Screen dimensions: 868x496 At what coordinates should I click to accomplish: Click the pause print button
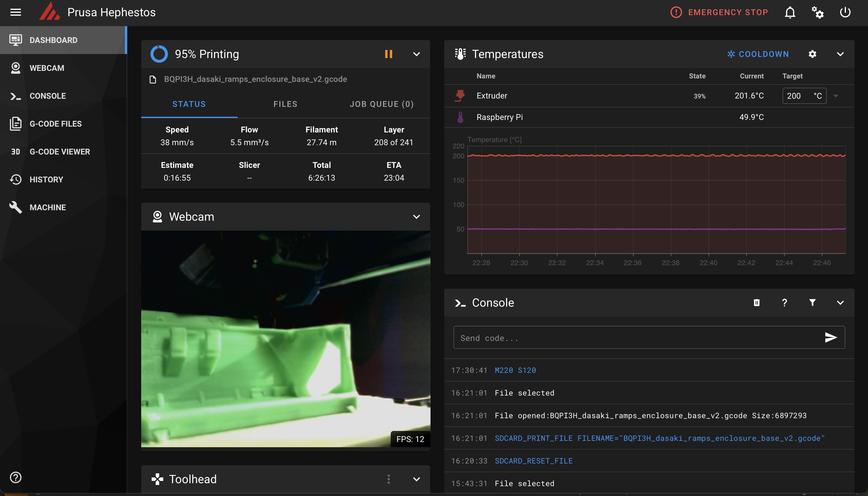pyautogui.click(x=389, y=54)
